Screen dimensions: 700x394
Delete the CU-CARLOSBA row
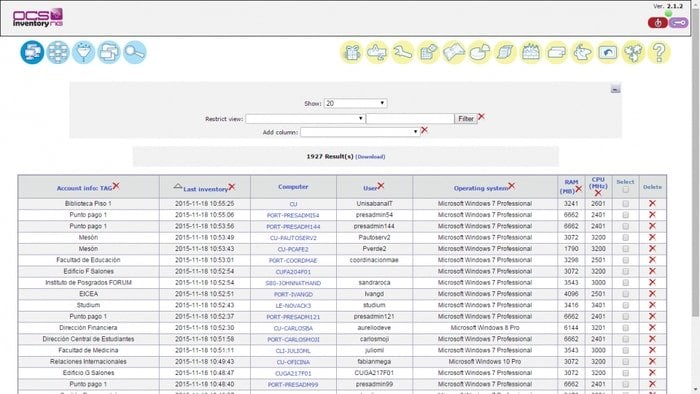pos(652,328)
